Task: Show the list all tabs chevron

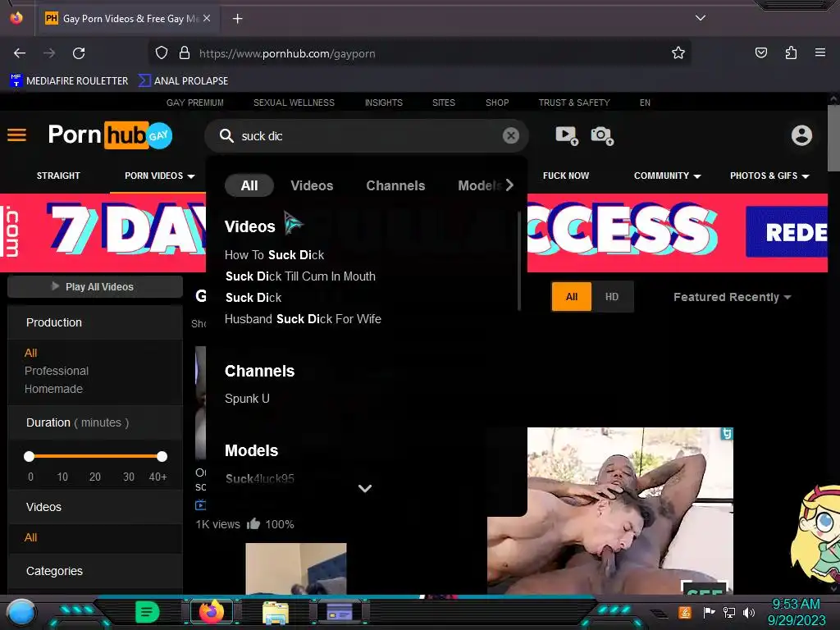Action: point(701,18)
